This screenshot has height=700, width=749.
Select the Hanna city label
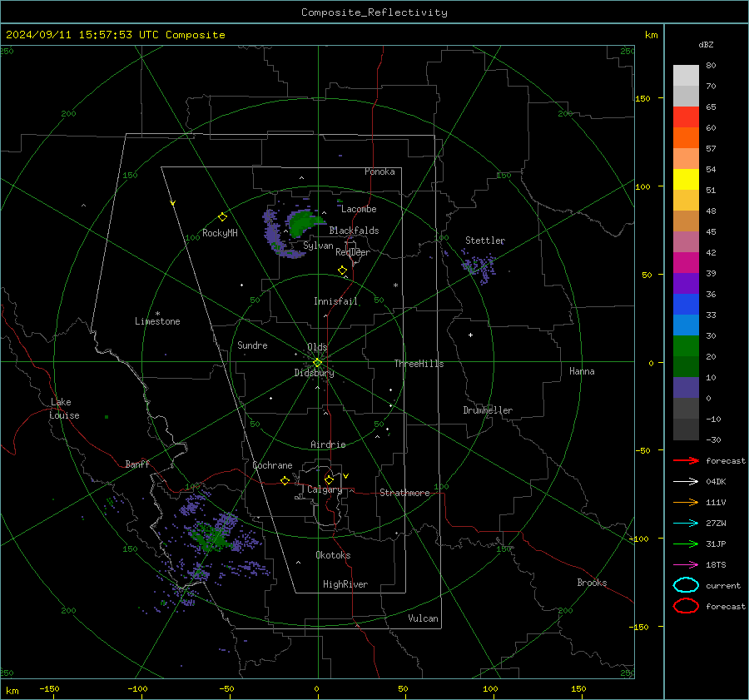tap(582, 371)
